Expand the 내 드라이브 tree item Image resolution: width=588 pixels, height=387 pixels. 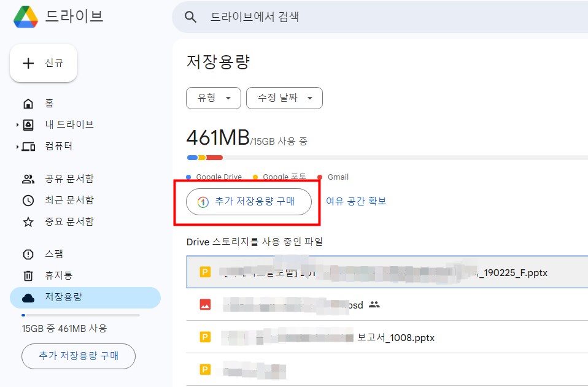click(17, 125)
